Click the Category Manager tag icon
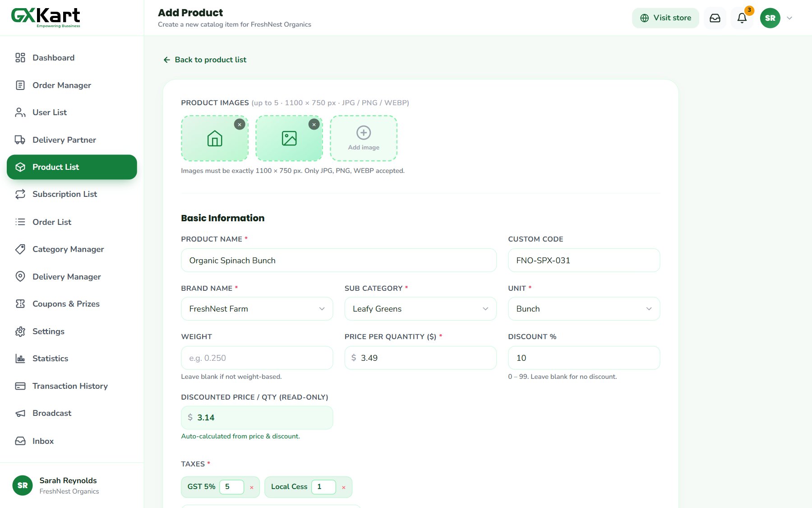812x508 pixels. pos(20,249)
